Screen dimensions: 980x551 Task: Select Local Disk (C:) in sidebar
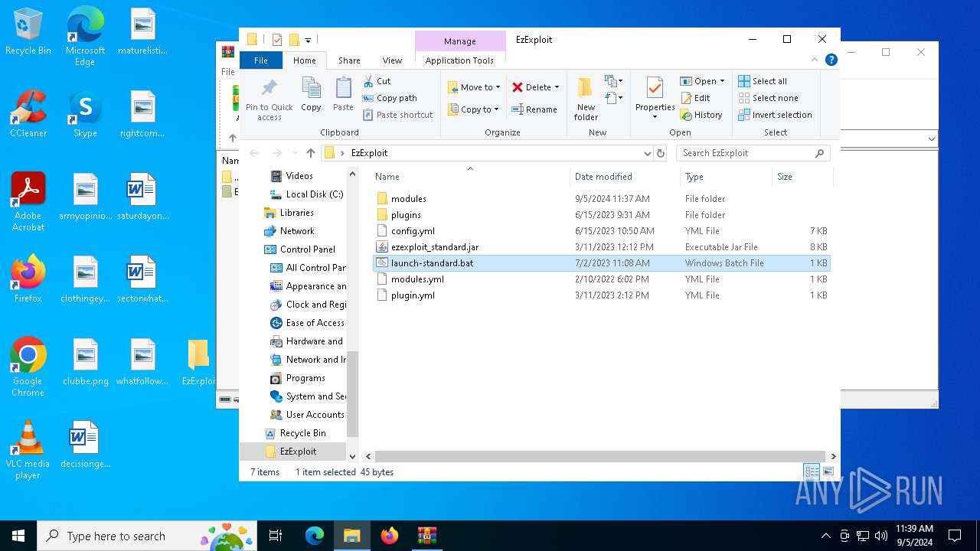[314, 194]
